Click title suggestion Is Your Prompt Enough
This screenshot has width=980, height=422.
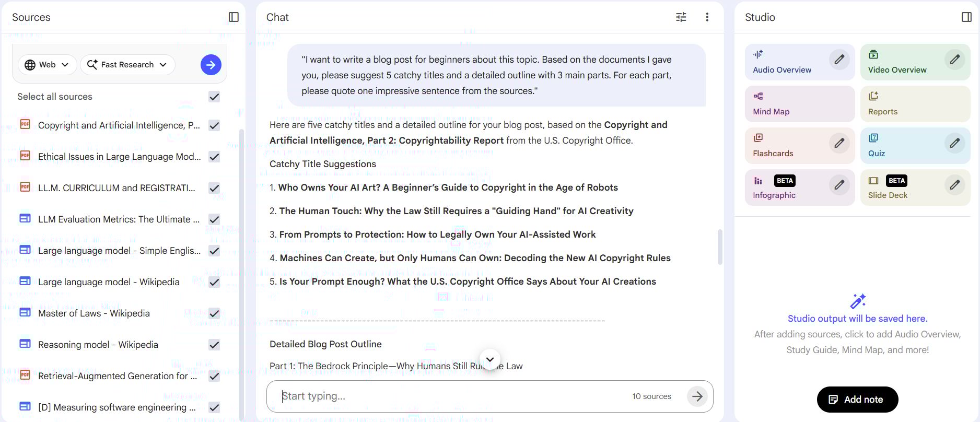click(x=468, y=282)
